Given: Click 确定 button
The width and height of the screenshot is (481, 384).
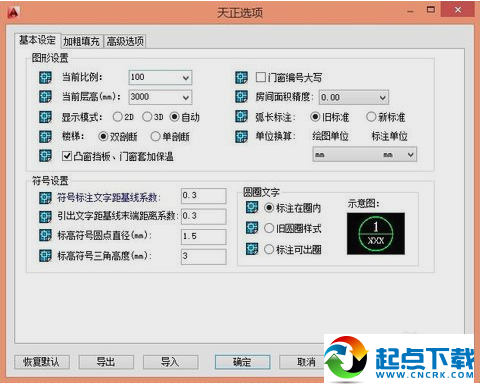Looking at the screenshot, I should (x=242, y=362).
